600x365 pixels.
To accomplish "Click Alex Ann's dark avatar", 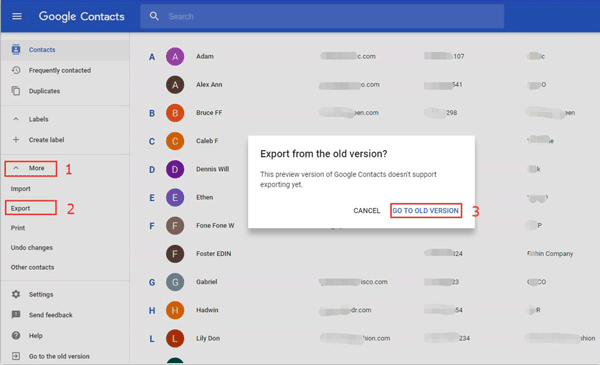I will (175, 85).
